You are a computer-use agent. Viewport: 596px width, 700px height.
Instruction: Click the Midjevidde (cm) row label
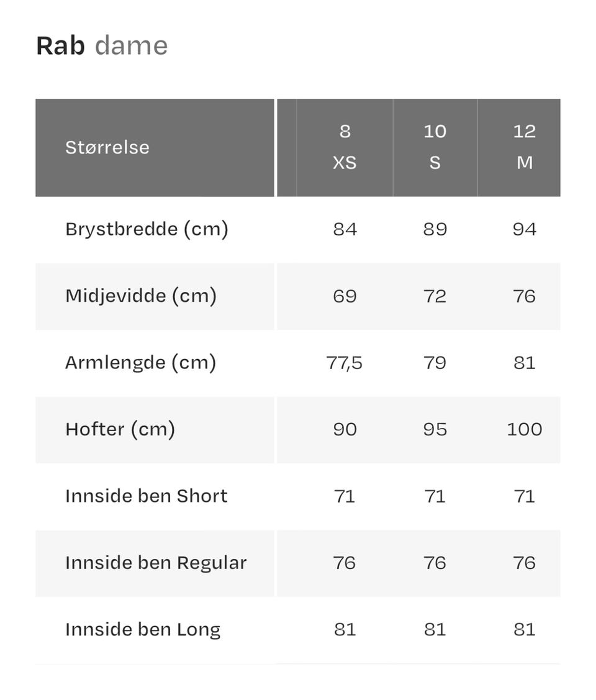point(141,296)
